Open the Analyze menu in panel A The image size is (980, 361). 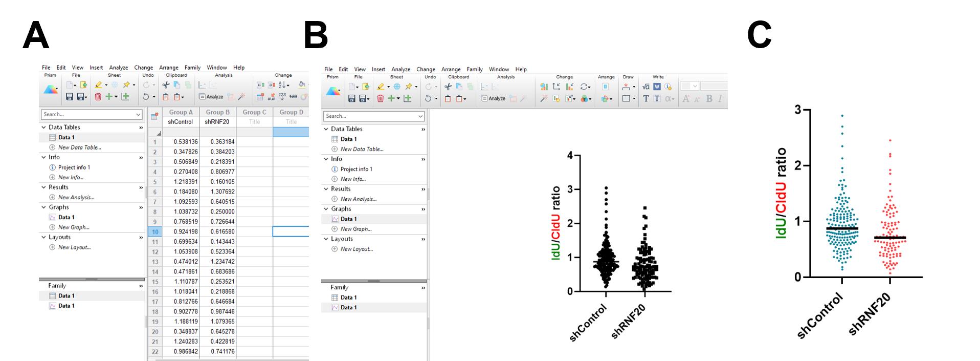(118, 68)
